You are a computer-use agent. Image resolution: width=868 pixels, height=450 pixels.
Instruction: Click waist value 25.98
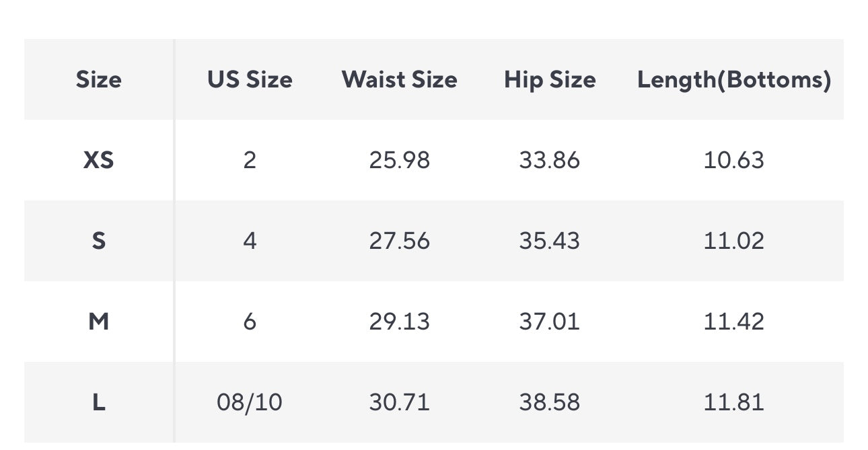[x=399, y=160]
